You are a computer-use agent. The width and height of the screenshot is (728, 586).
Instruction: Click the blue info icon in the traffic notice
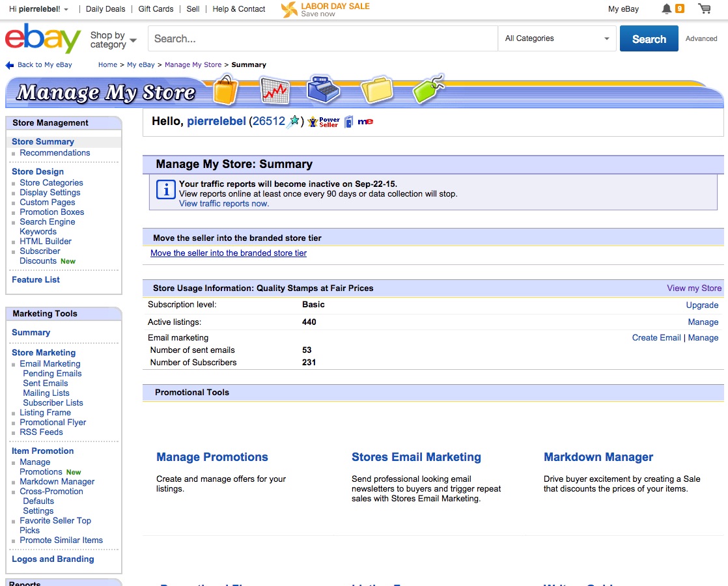[x=166, y=190]
